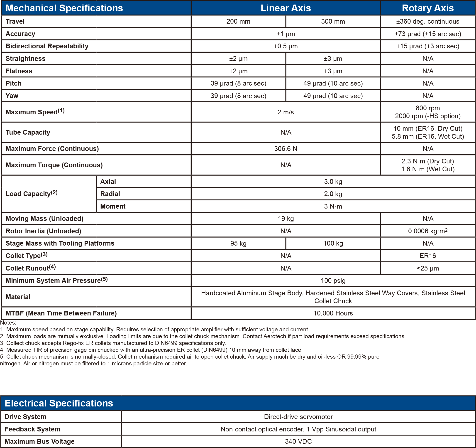Click the 100 psig air pressure value

coord(333,281)
